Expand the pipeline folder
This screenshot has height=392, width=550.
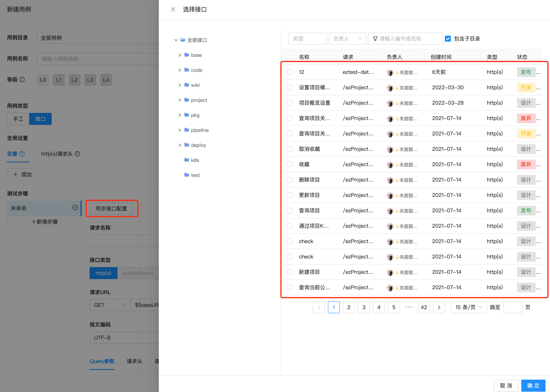click(x=179, y=130)
